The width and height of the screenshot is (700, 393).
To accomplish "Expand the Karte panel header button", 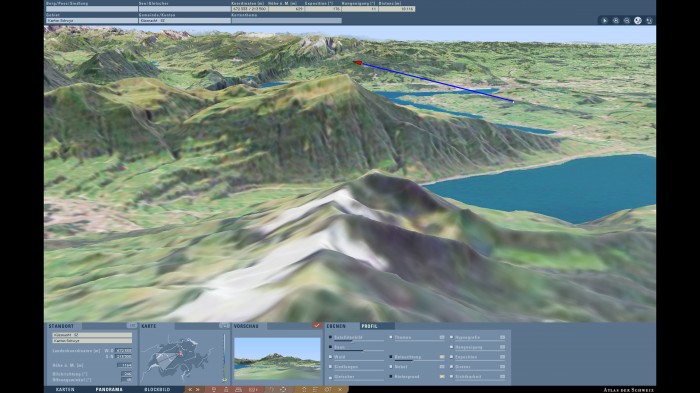I will click(224, 326).
